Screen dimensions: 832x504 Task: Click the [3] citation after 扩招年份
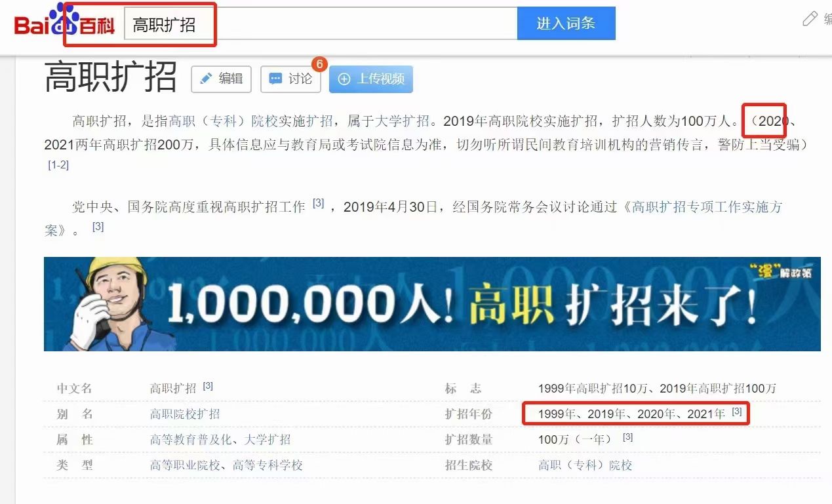coord(737,411)
